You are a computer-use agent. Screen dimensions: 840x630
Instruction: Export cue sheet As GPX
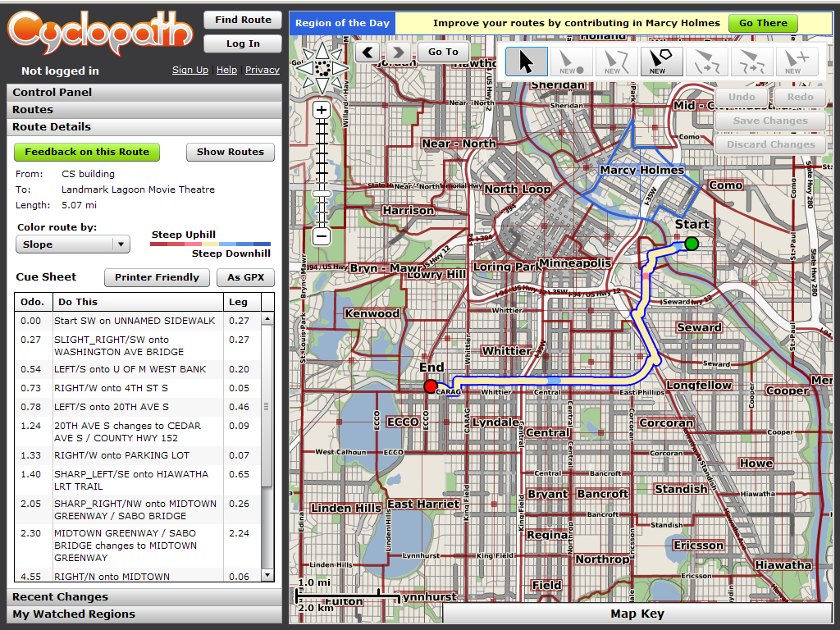point(246,277)
